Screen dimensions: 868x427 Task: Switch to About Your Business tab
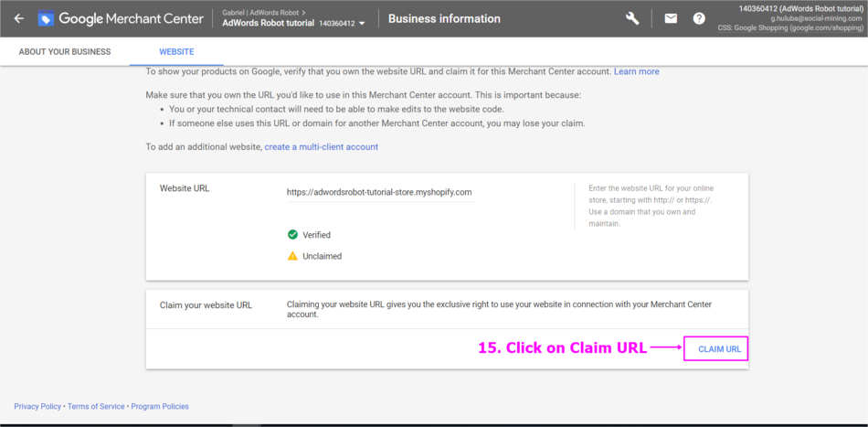coord(65,52)
